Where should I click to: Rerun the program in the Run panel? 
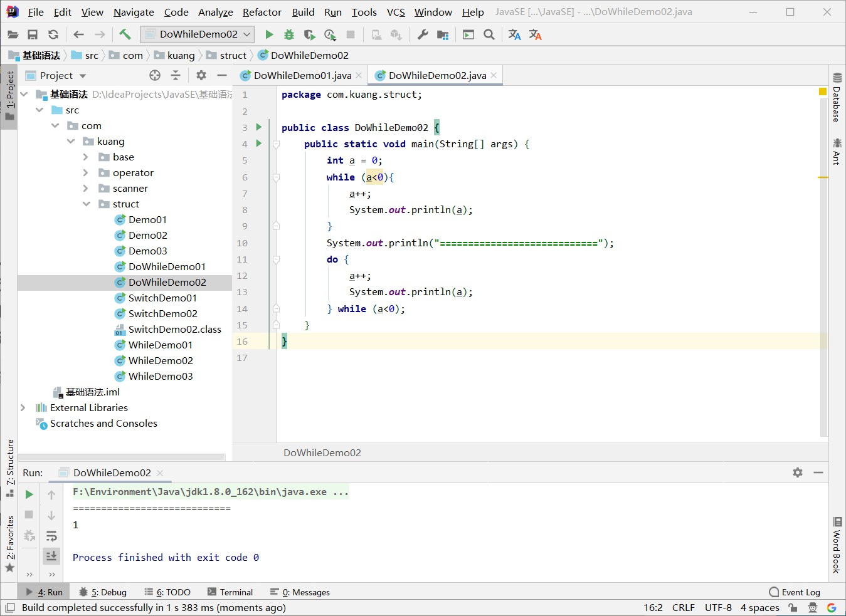[x=29, y=494]
